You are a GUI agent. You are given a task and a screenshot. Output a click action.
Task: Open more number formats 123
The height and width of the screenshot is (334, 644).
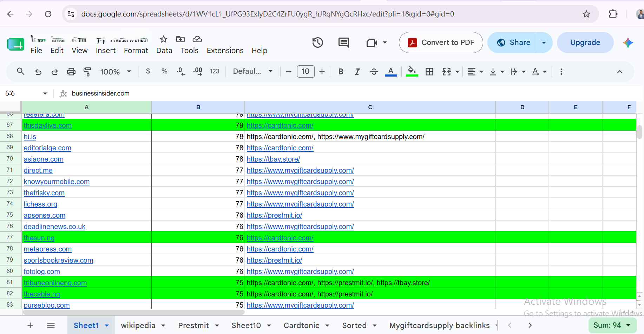(215, 71)
